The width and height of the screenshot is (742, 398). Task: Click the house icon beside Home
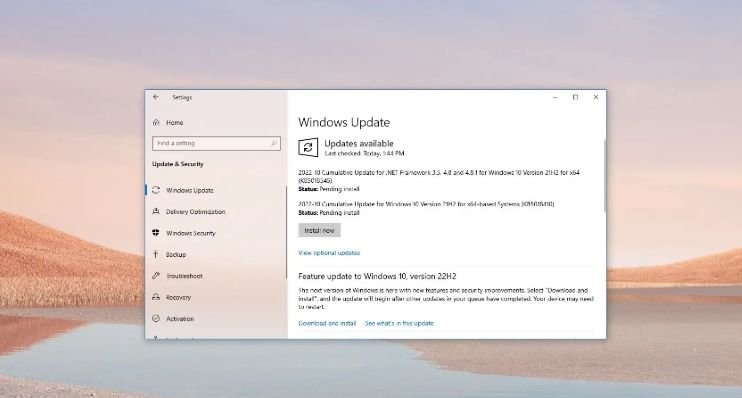[156, 123]
